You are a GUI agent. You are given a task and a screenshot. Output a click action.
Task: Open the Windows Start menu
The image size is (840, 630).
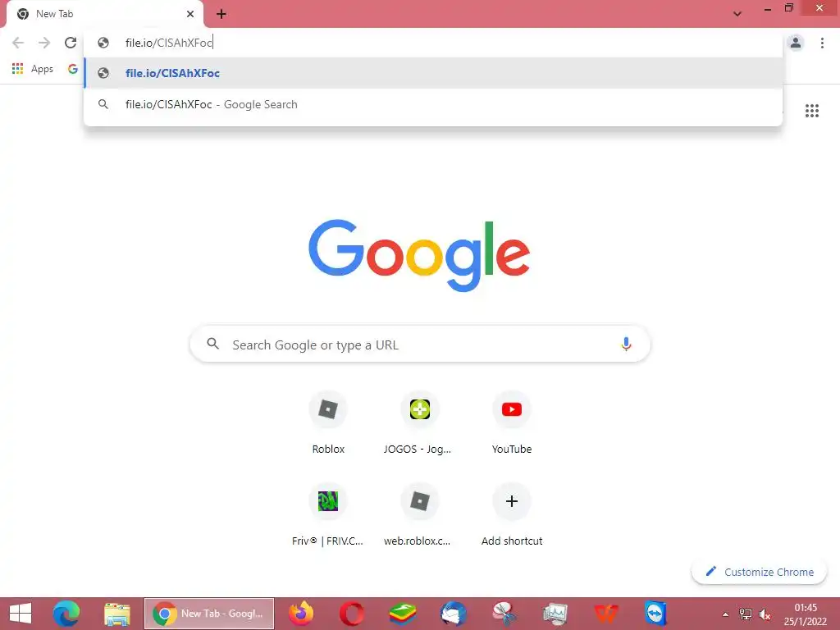tap(21, 614)
